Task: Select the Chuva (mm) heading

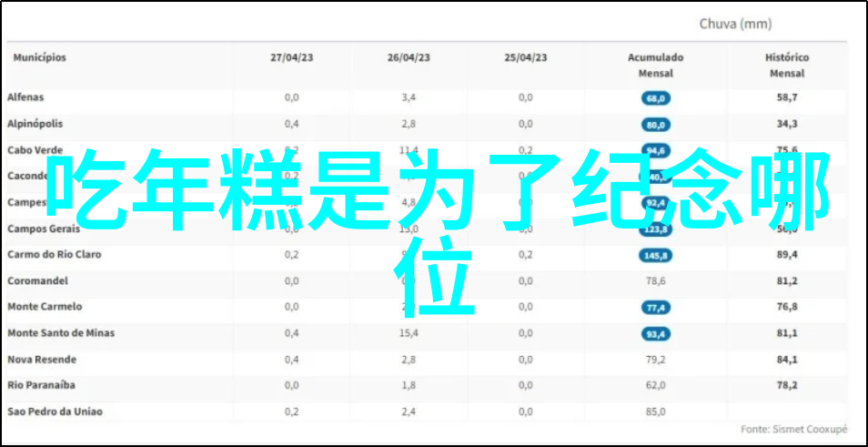Action: coord(735,24)
